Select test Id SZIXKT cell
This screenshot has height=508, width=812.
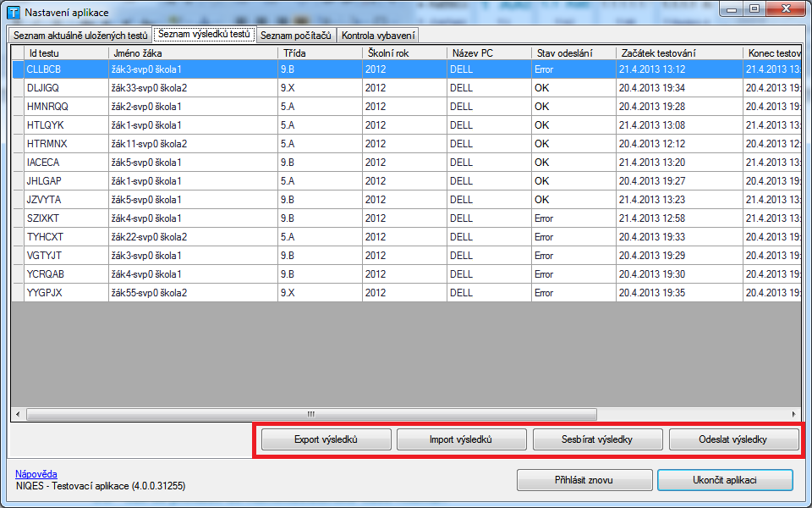pyautogui.click(x=66, y=218)
